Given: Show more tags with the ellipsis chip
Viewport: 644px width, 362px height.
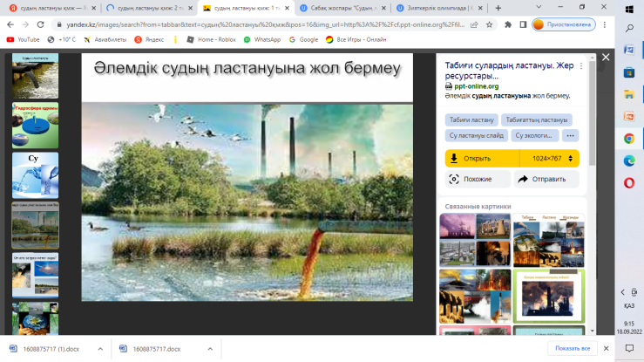Looking at the screenshot, I should 571,135.
